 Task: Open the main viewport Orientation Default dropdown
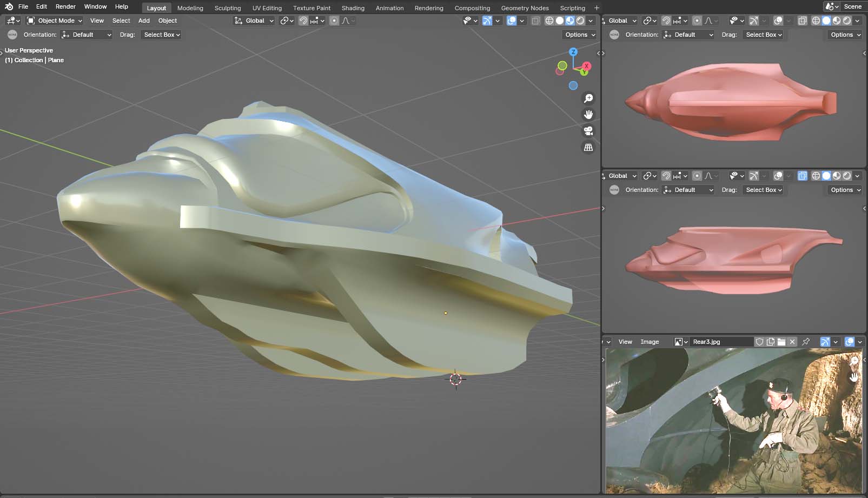(x=87, y=35)
